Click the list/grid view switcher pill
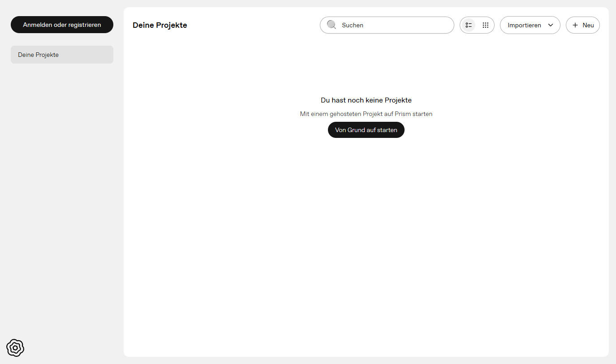The width and height of the screenshot is (616, 364). click(x=477, y=25)
